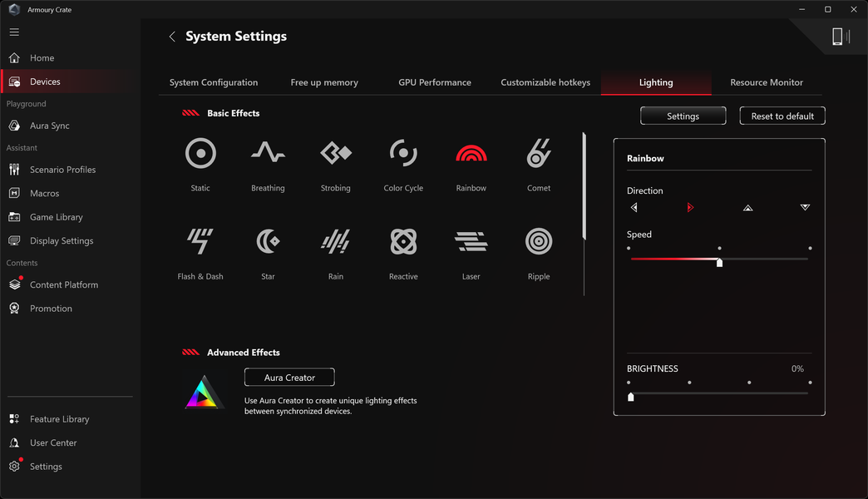
Task: Click the Basic Effects heading
Action: click(233, 114)
